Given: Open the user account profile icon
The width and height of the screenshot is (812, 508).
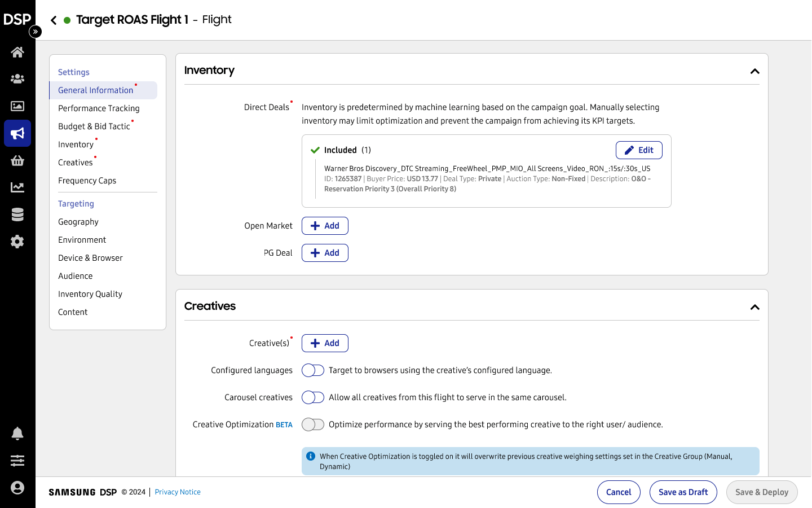Looking at the screenshot, I should coord(17,488).
